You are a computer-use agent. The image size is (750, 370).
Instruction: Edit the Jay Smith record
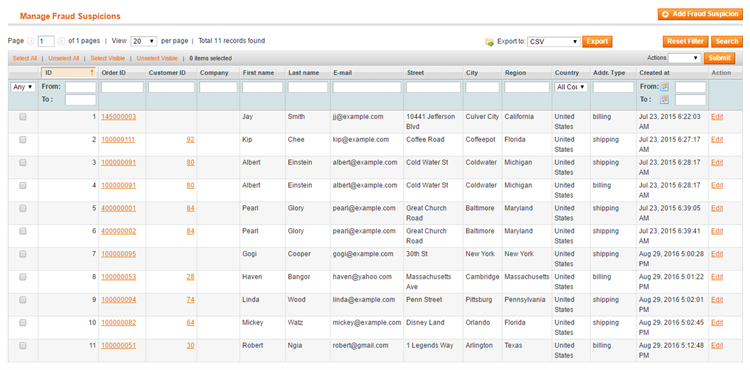(x=717, y=117)
